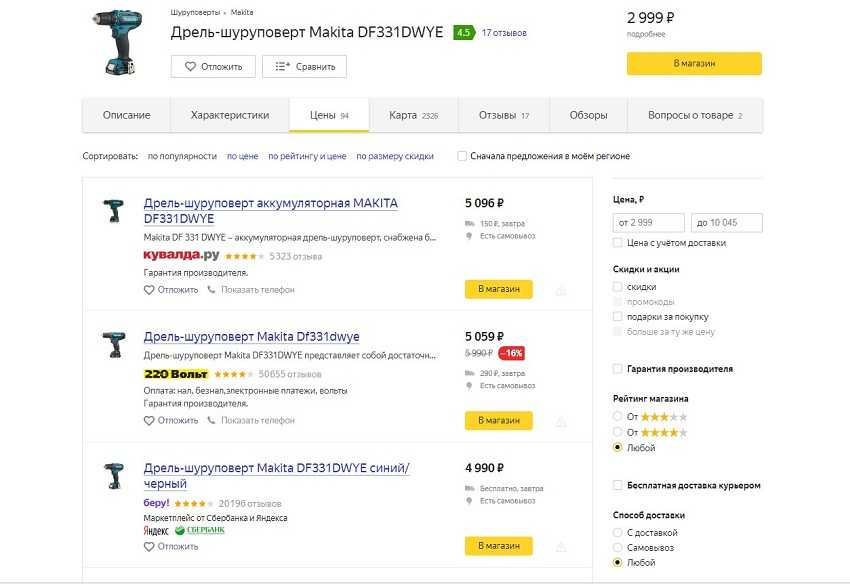Screen dimensions: 850x584
Task: Click the 220 Вольт store logo
Action: [x=175, y=374]
